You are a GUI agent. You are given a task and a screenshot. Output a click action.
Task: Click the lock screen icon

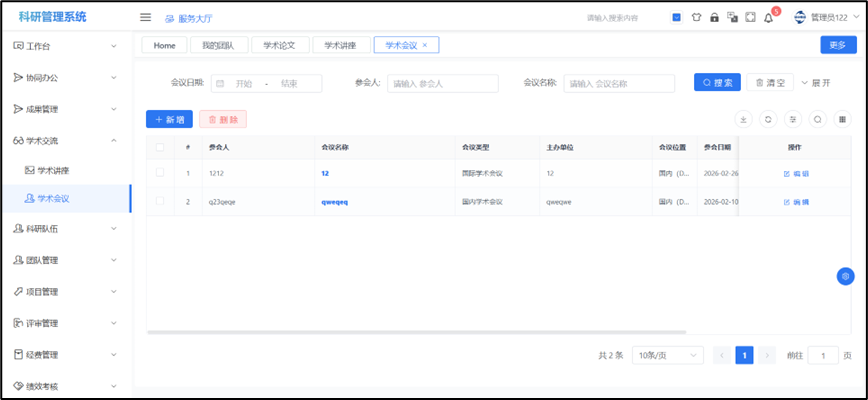pos(714,17)
